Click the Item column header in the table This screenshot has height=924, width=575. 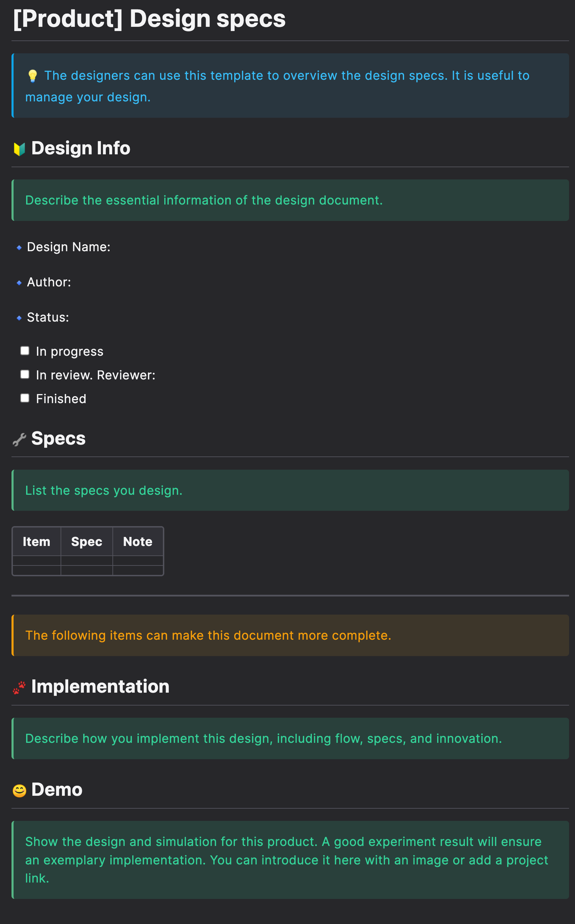point(37,541)
